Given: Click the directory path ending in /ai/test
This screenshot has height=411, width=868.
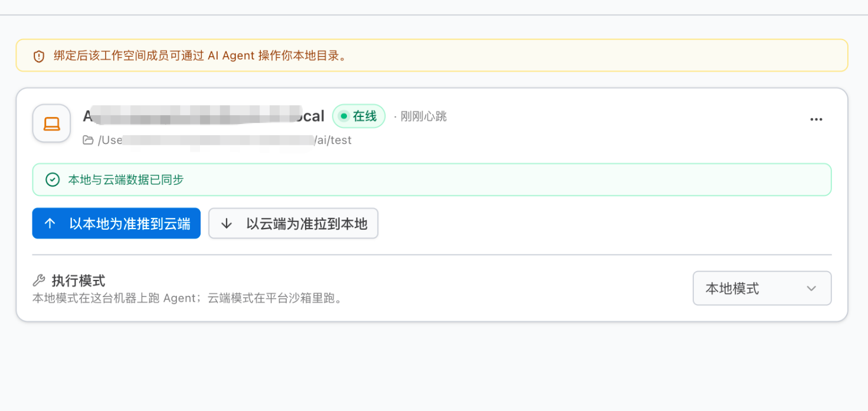Looking at the screenshot, I should [x=224, y=140].
